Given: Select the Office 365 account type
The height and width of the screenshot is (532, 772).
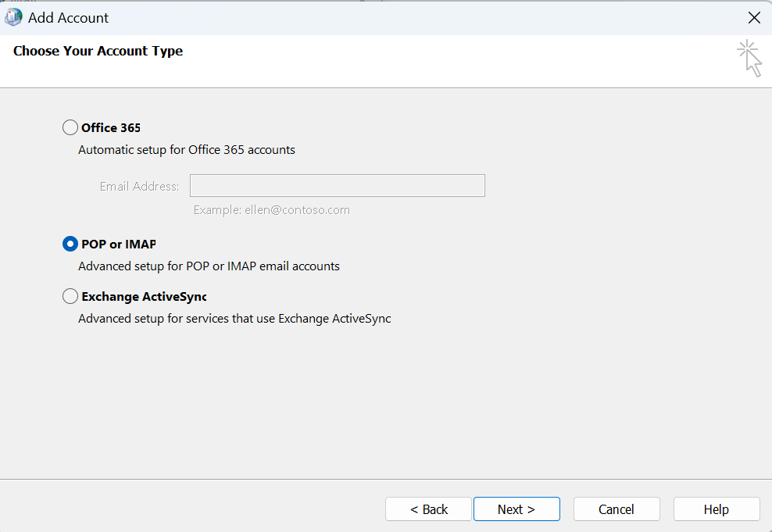Looking at the screenshot, I should 70,127.
